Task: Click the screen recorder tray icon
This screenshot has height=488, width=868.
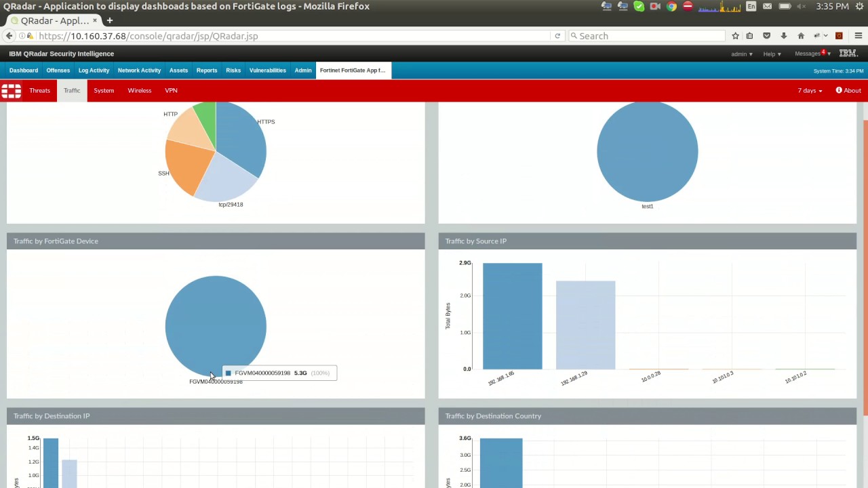Action: pos(655,6)
